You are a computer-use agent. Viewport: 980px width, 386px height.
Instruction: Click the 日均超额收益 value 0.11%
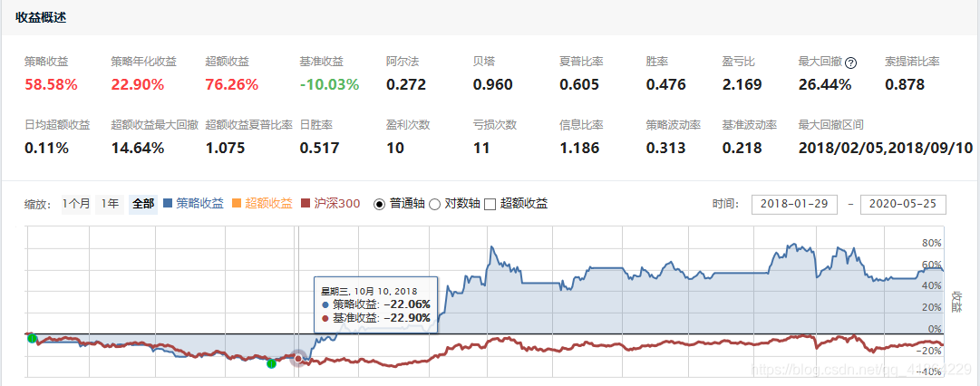tap(46, 149)
